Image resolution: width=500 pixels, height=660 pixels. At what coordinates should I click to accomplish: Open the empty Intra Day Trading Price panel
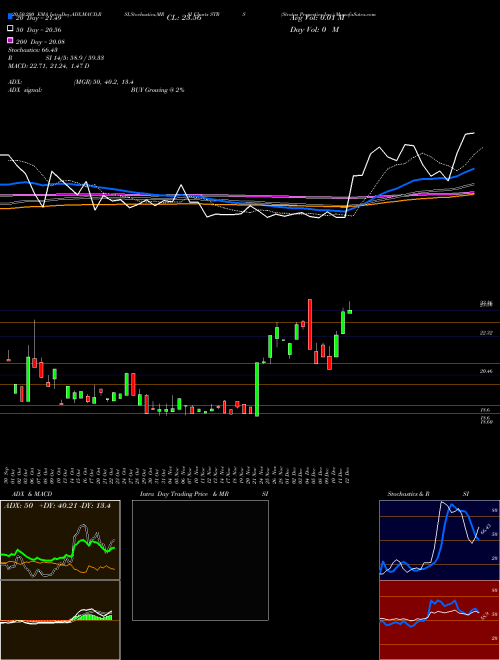(x=200, y=560)
